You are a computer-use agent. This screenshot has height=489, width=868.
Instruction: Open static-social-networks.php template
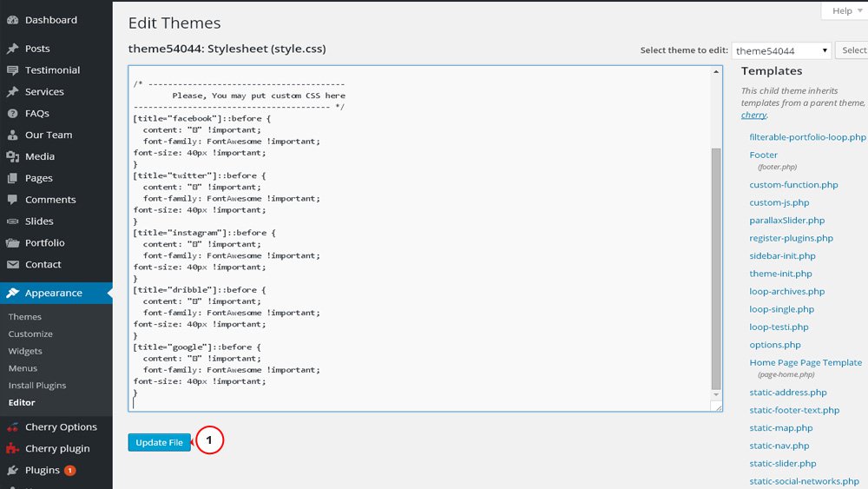[804, 481]
